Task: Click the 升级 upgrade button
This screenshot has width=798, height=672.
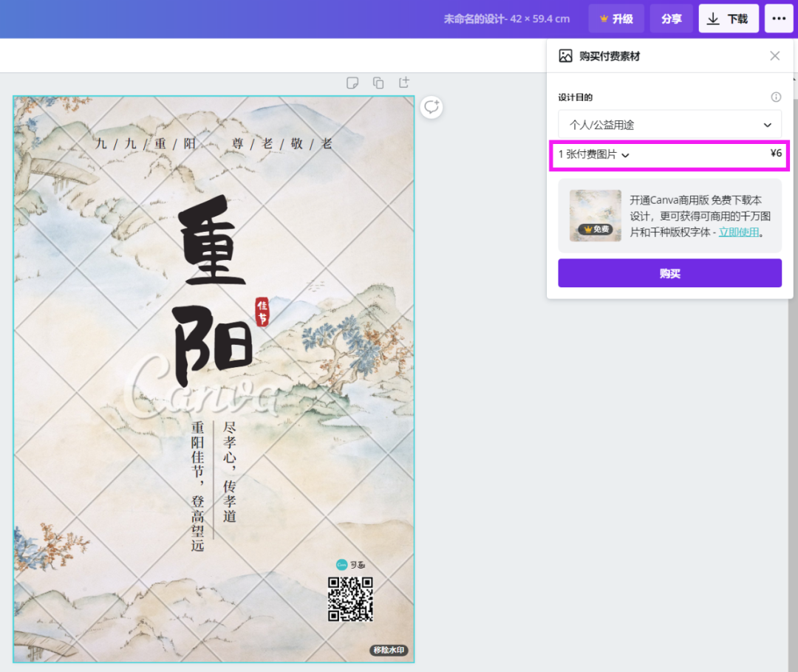Action: (616, 19)
